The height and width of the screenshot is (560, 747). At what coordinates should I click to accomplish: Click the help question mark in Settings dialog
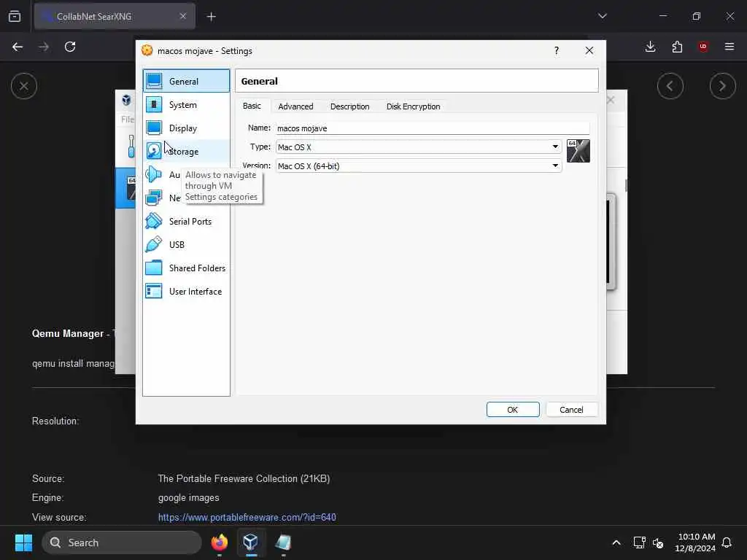[557, 50]
